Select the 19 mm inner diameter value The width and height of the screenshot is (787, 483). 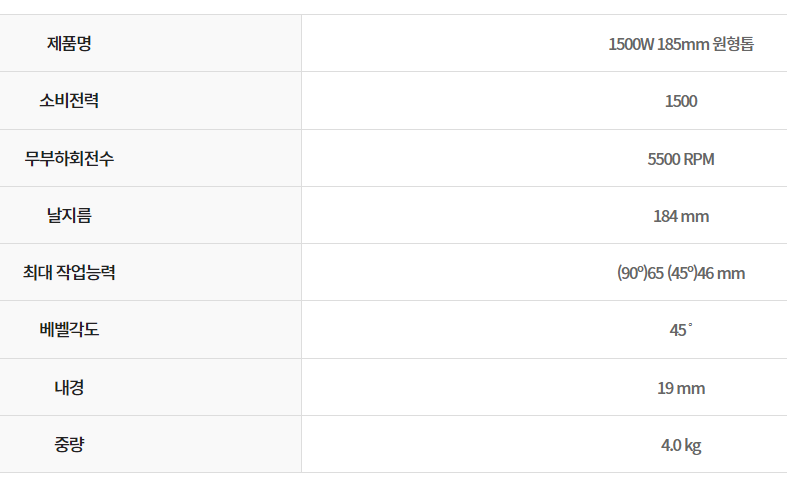click(681, 387)
